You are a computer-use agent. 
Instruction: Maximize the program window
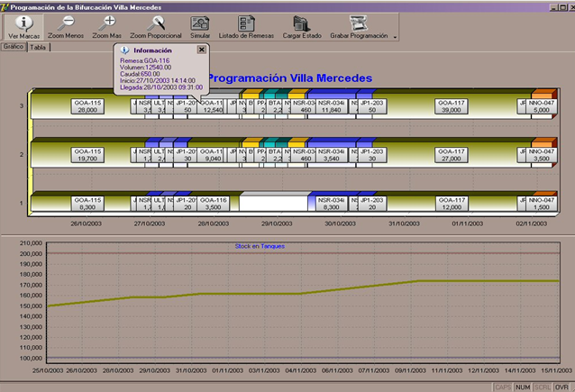[562, 7]
